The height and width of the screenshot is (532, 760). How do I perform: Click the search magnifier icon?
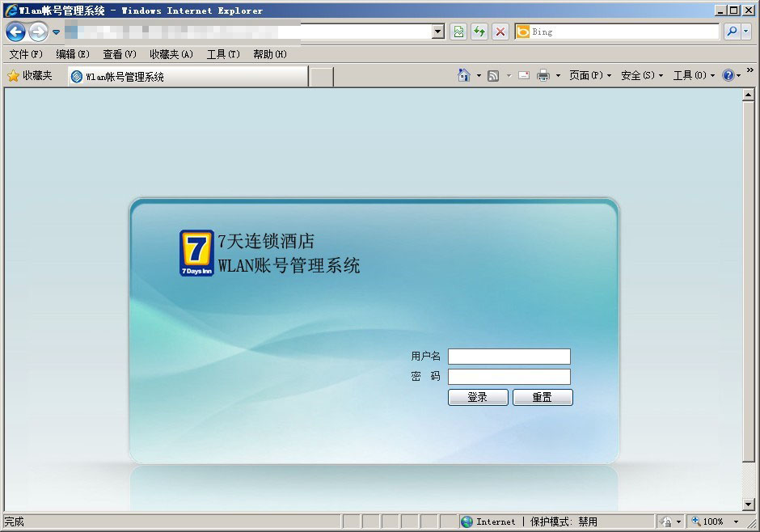click(731, 32)
